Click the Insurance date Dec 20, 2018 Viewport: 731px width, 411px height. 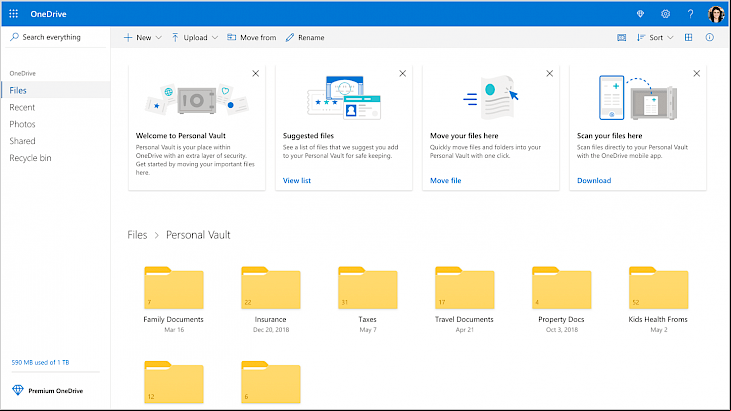(x=271, y=330)
